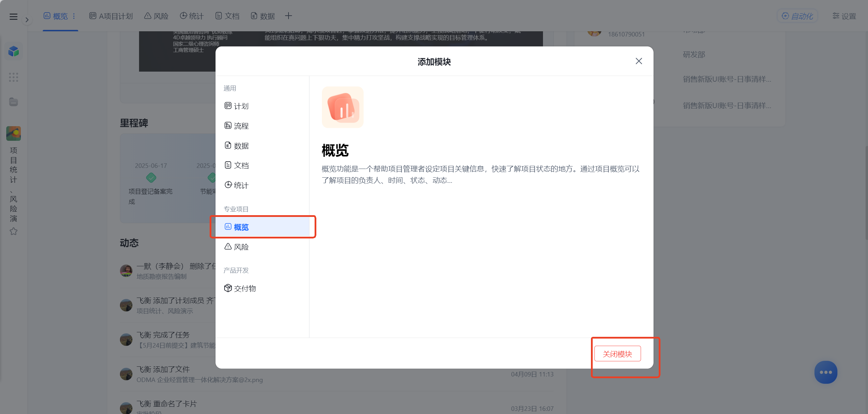Open the folder icon in sidebar
This screenshot has height=414, width=868.
[14, 102]
